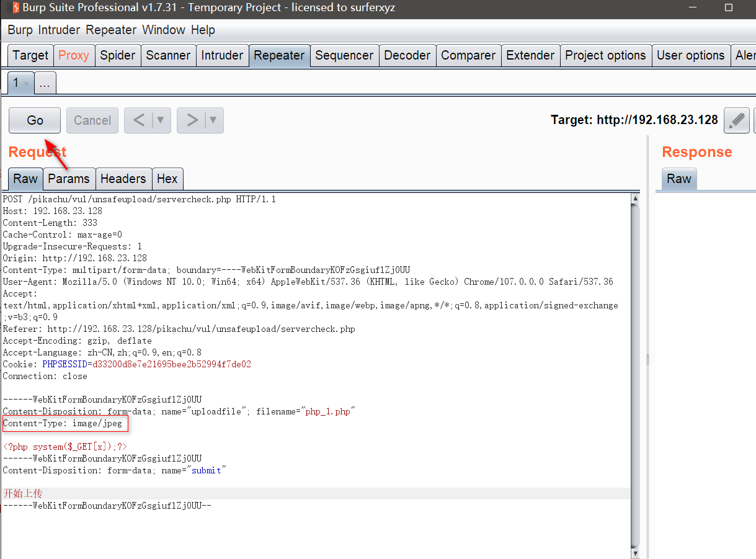This screenshot has height=559, width=756.
Task: Click the panel divider handle between Request and Response
Action: (647, 360)
